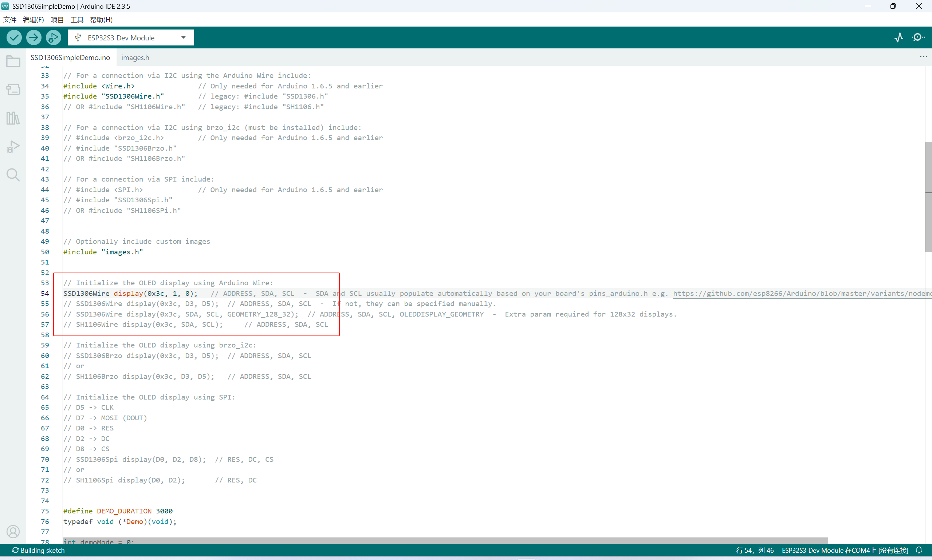Screen dimensions: 932x560
Task: Open the Boards Manager sidebar icon
Action: (x=13, y=90)
